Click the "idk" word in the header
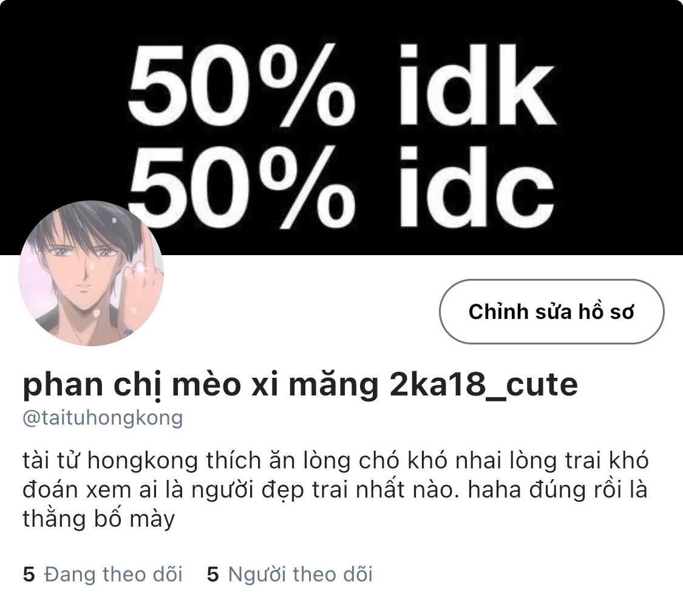 478,84
